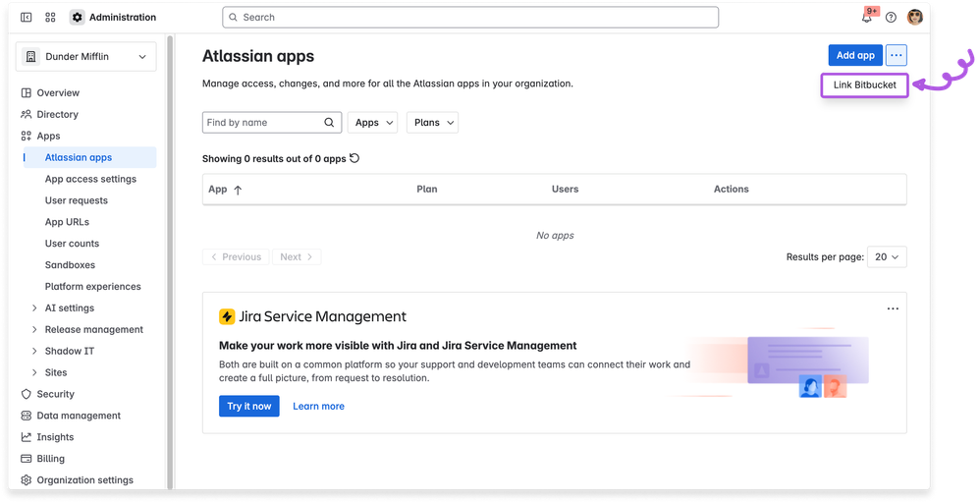Expand the Release management section
The image size is (980, 503).
pos(34,330)
